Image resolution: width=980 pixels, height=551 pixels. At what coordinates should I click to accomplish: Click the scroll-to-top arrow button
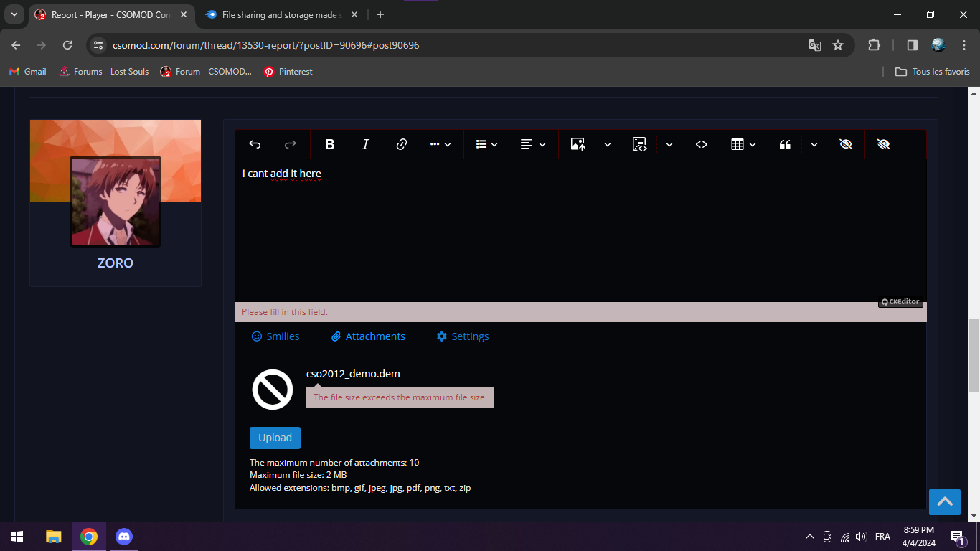(x=944, y=501)
